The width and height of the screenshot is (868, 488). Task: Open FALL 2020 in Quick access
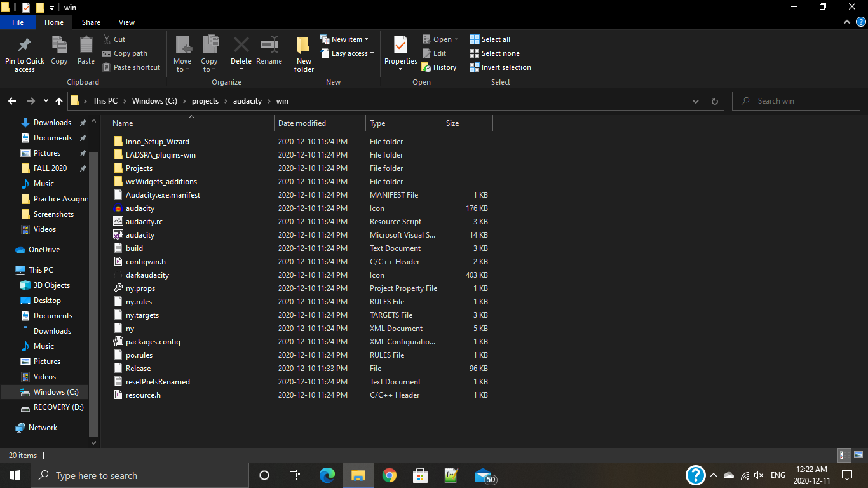point(50,168)
